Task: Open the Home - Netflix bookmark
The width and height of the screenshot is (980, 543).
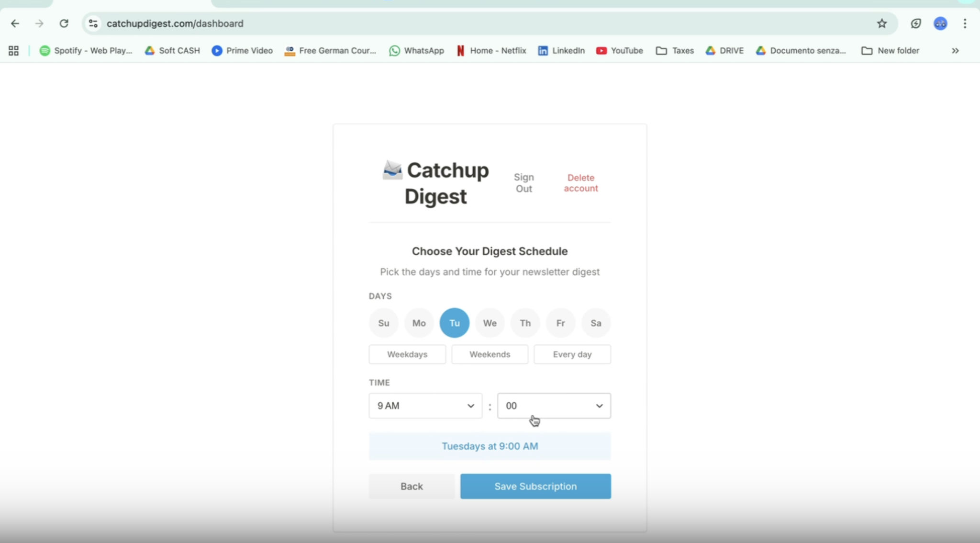Action: point(491,51)
